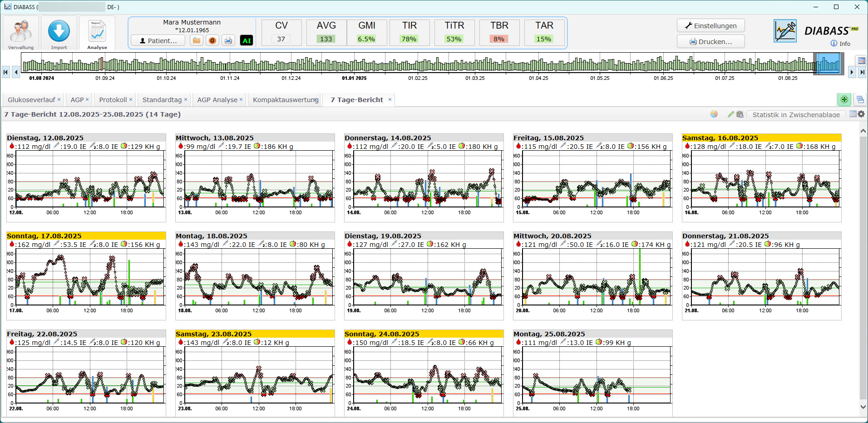Open Einstellungen settings

[710, 26]
